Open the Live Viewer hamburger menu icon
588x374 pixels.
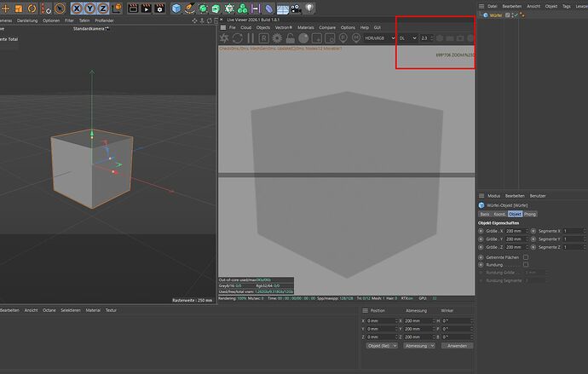223,28
